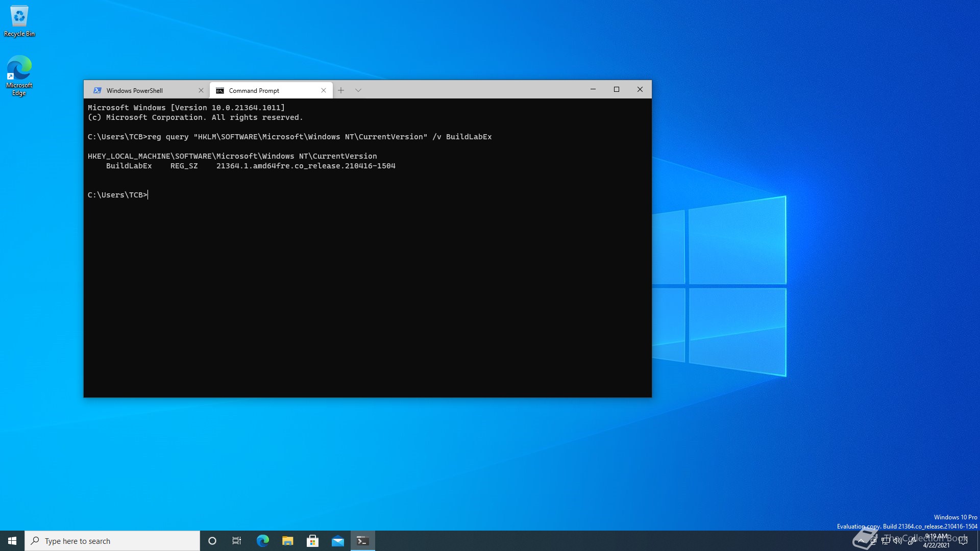This screenshot has width=980, height=551.
Task: Click the version line 10.0.21364.1011
Action: [186, 108]
